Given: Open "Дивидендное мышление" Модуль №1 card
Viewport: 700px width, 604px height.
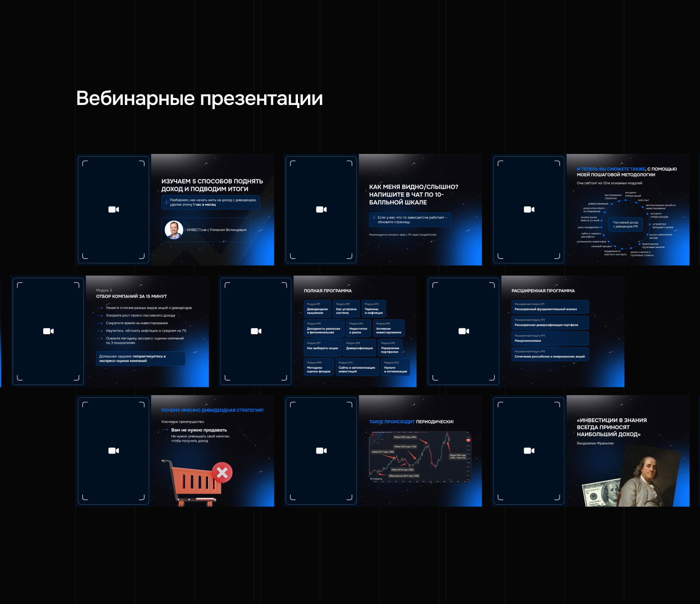Looking at the screenshot, I should [318, 307].
